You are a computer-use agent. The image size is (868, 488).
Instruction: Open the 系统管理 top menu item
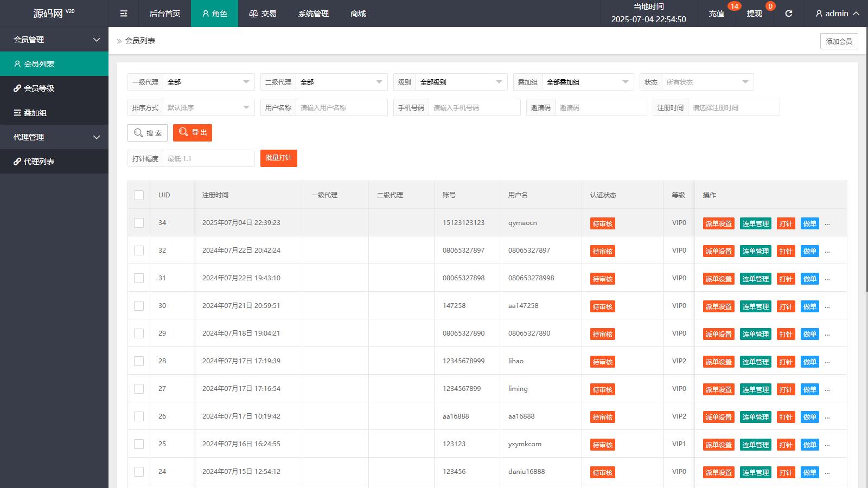pyautogui.click(x=314, y=14)
